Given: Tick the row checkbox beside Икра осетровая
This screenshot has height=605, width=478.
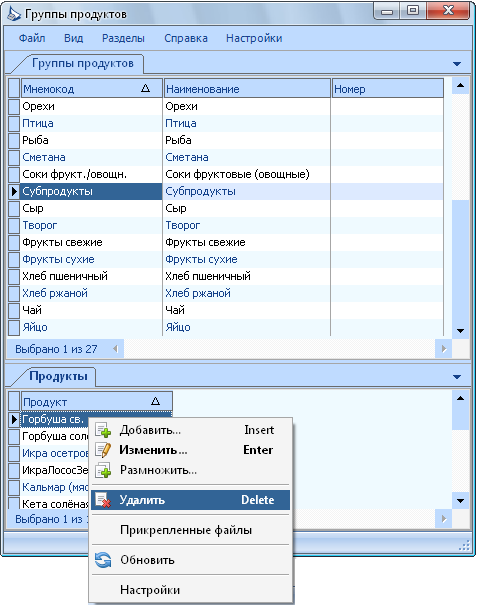Looking at the screenshot, I should coord(14,453).
